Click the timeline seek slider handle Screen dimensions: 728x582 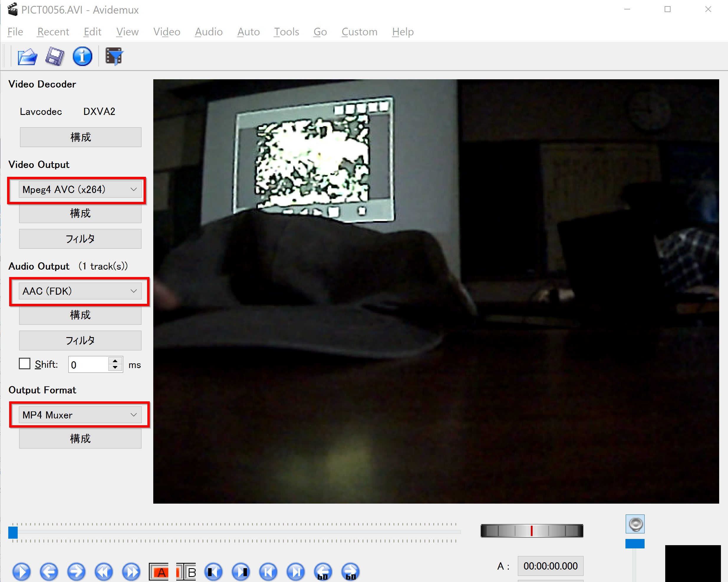pyautogui.click(x=13, y=532)
